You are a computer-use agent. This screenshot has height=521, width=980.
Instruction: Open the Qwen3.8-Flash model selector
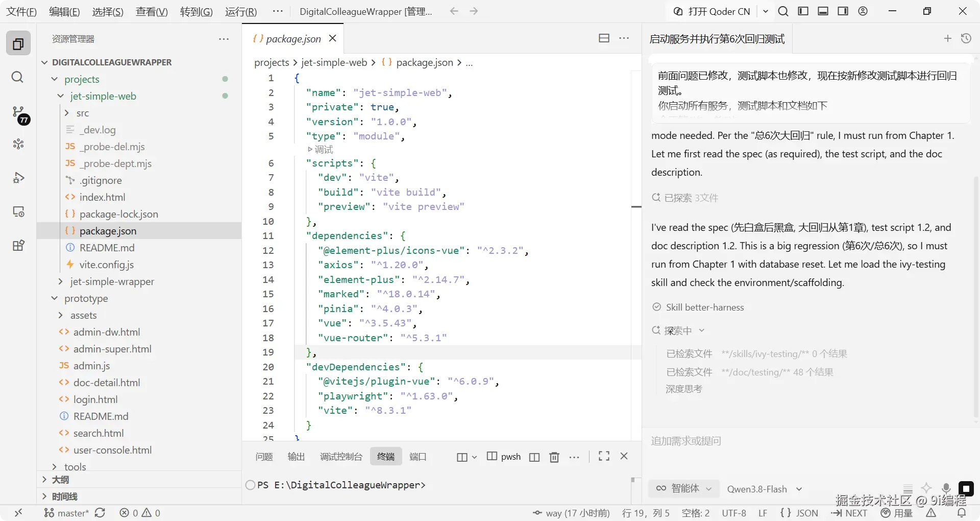pyautogui.click(x=765, y=489)
